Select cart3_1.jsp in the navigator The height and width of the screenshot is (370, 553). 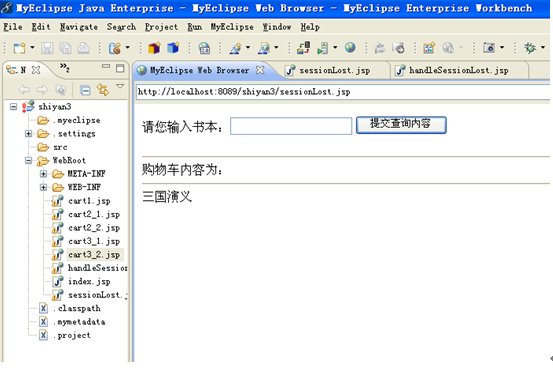tap(94, 241)
